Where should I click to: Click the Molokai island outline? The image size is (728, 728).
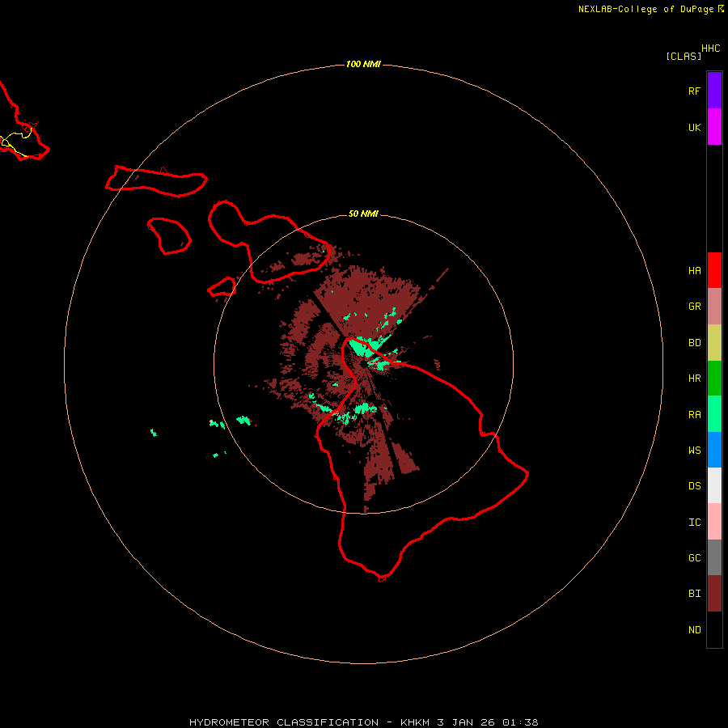156,180
